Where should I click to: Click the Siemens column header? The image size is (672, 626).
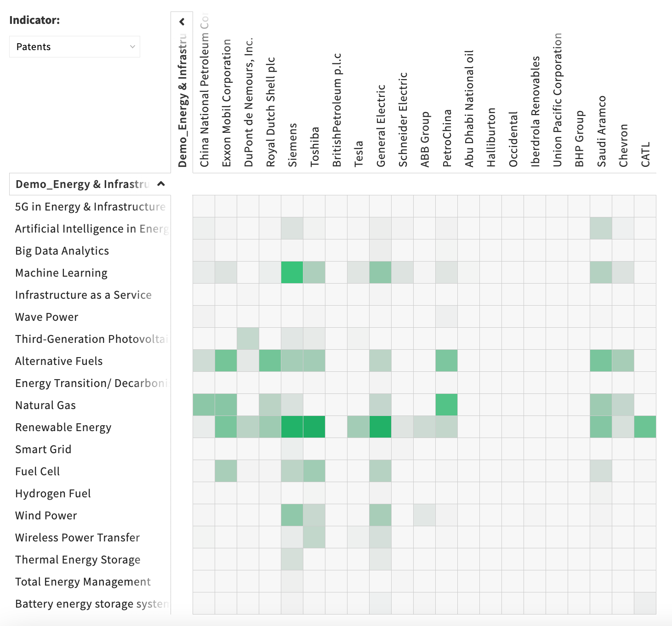pos(292,145)
